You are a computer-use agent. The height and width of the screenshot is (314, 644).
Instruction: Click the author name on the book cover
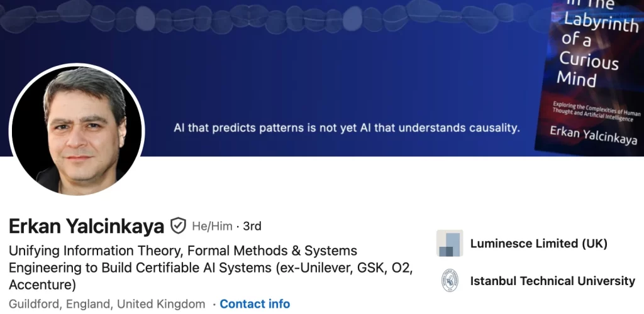(594, 136)
